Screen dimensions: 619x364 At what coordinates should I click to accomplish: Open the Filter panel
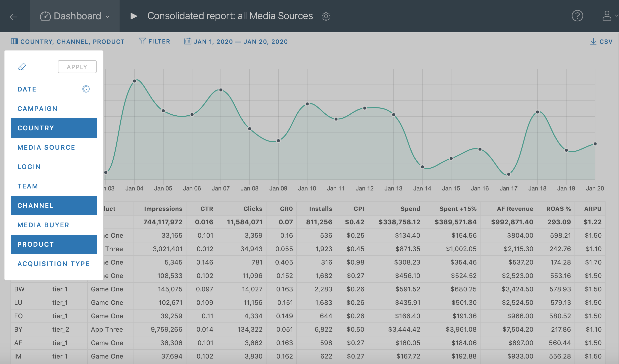154,42
